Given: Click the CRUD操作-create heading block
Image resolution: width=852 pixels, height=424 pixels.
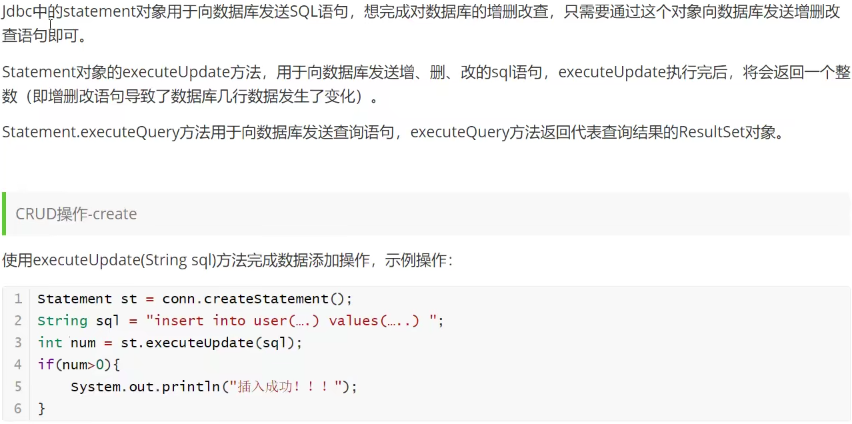Looking at the screenshot, I should 427,214.
